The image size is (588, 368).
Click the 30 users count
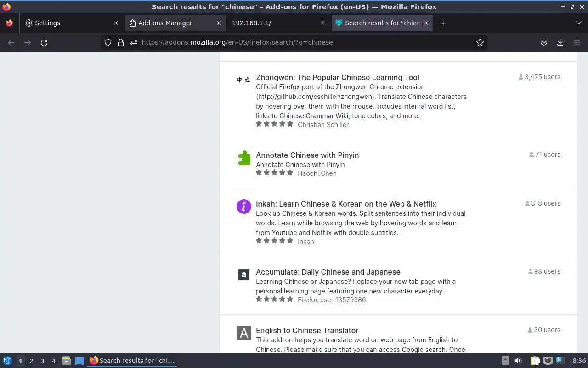coord(544,330)
